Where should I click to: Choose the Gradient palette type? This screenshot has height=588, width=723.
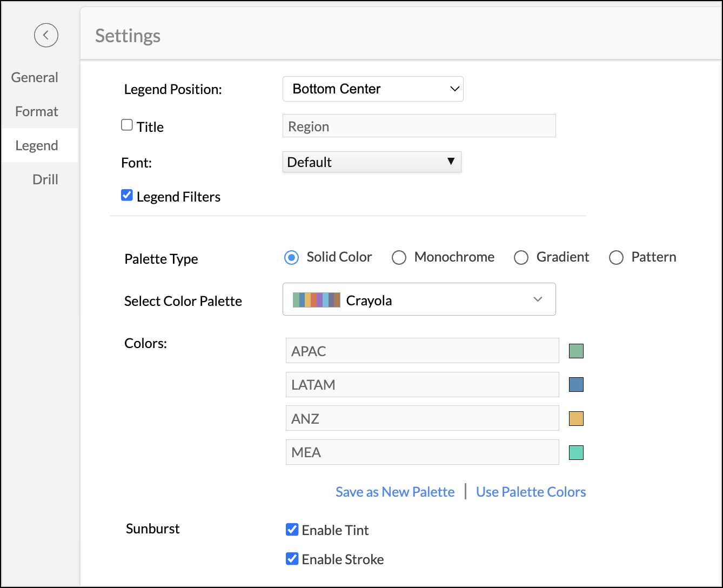coord(521,258)
